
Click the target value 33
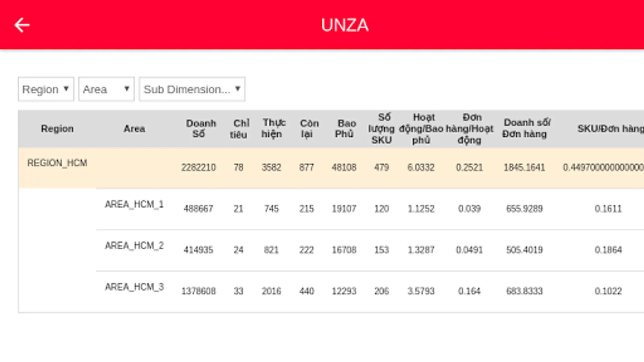238,291
